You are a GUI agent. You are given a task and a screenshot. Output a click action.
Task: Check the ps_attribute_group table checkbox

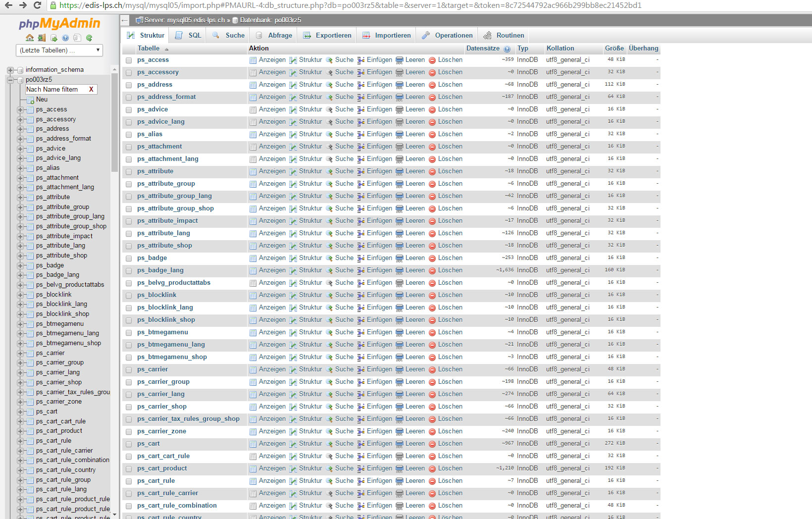coord(129,184)
